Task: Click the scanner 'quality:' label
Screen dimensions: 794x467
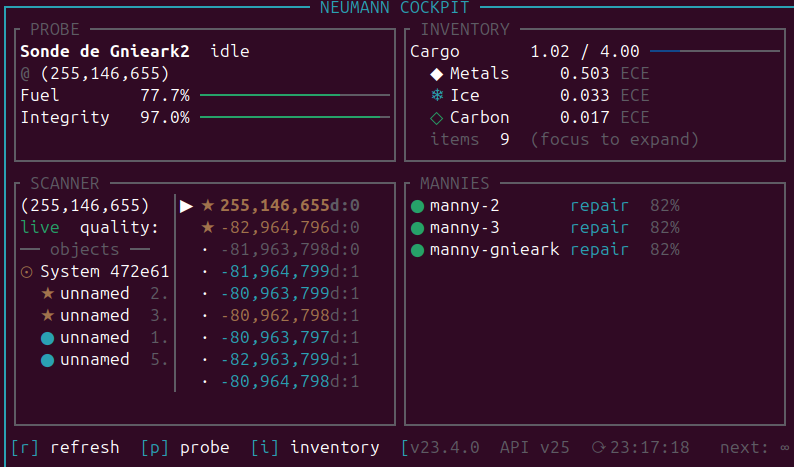Action: (120, 228)
